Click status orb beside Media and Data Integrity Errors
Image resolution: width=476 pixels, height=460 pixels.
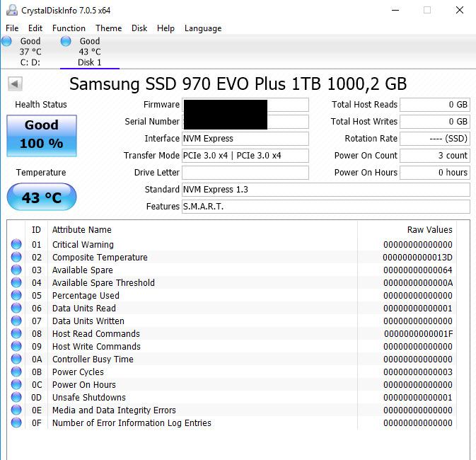[16, 410]
